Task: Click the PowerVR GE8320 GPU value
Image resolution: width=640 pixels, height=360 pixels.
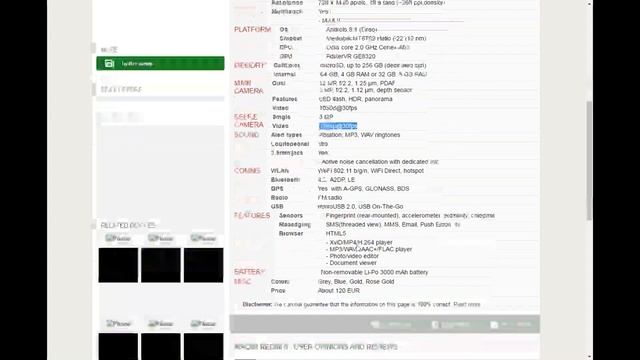Action: pos(351,56)
